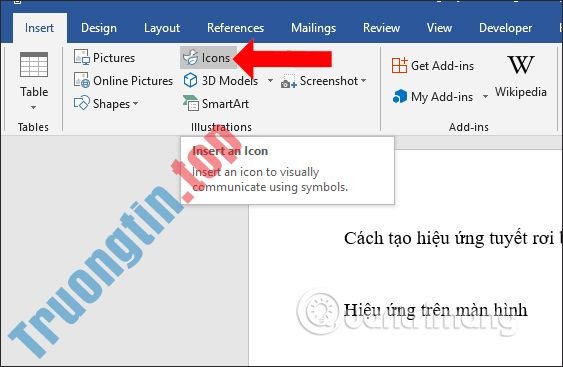Expand the 3D Models dropdown arrow

point(270,81)
